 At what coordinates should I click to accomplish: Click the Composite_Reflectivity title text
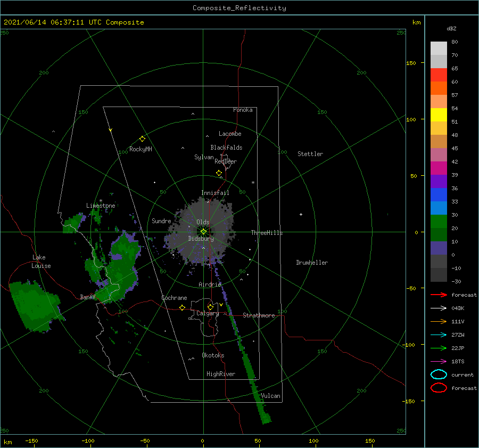click(x=240, y=8)
